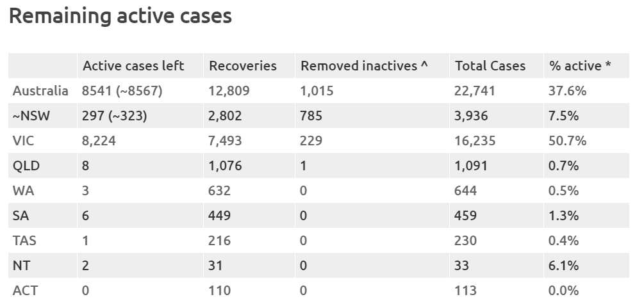The width and height of the screenshot is (644, 306).
Task: Select the ACT row label
Action: (x=25, y=291)
